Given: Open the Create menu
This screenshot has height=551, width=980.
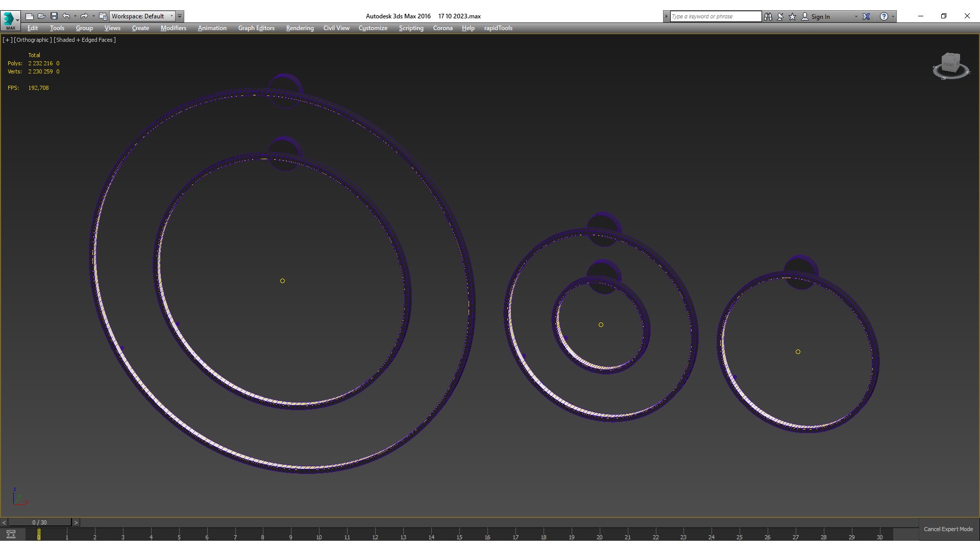Looking at the screenshot, I should coord(140,28).
